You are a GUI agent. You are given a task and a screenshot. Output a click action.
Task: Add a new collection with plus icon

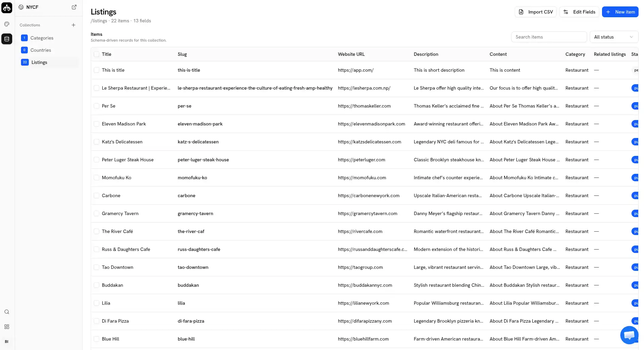(73, 25)
